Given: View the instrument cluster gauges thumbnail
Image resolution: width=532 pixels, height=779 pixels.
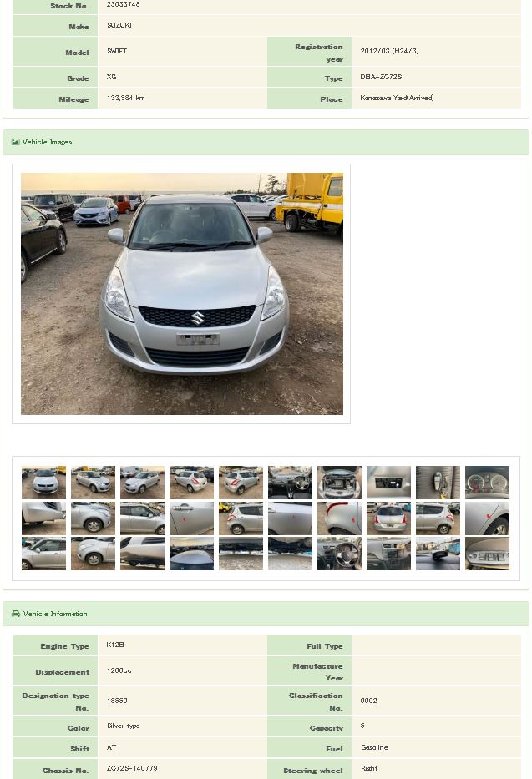Looking at the screenshot, I should [x=487, y=483].
